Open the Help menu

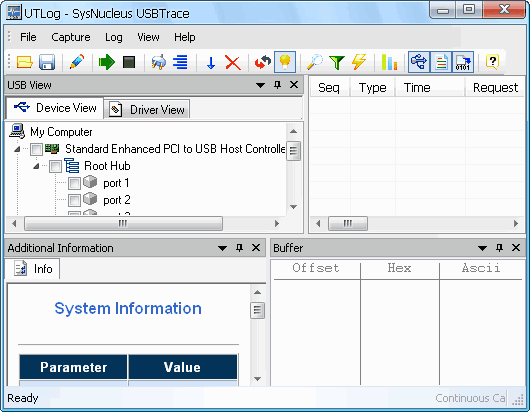point(185,37)
